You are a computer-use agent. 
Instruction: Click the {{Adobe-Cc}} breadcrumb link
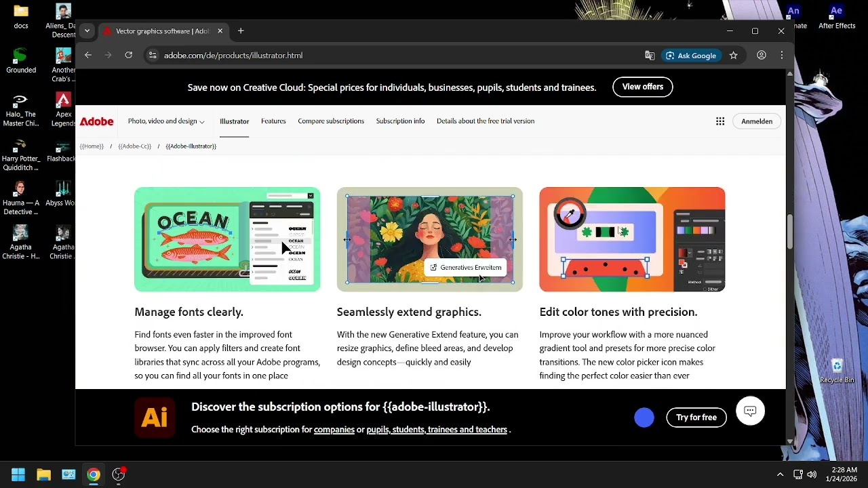coord(135,146)
